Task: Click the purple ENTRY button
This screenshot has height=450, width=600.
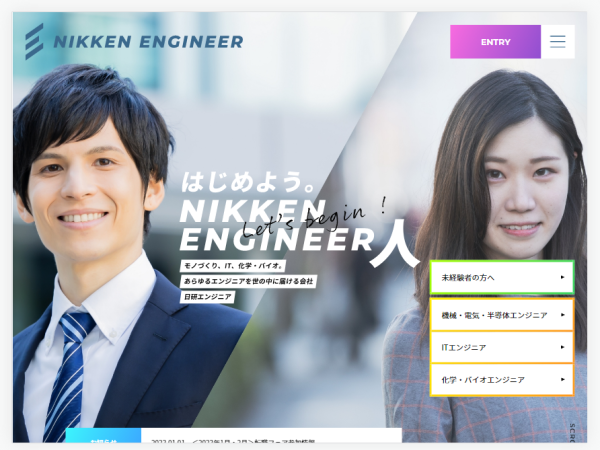Action: click(496, 42)
